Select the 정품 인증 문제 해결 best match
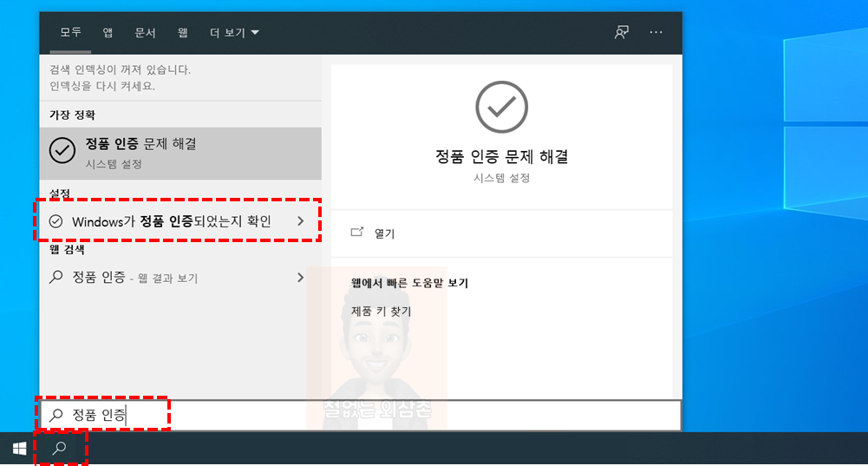This screenshot has height=466, width=868. [180, 154]
